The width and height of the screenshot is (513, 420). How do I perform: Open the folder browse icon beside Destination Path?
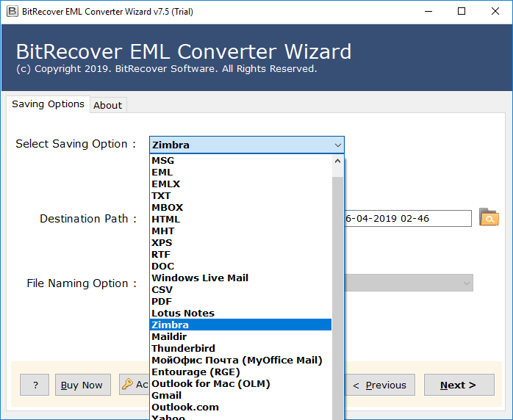[489, 217]
